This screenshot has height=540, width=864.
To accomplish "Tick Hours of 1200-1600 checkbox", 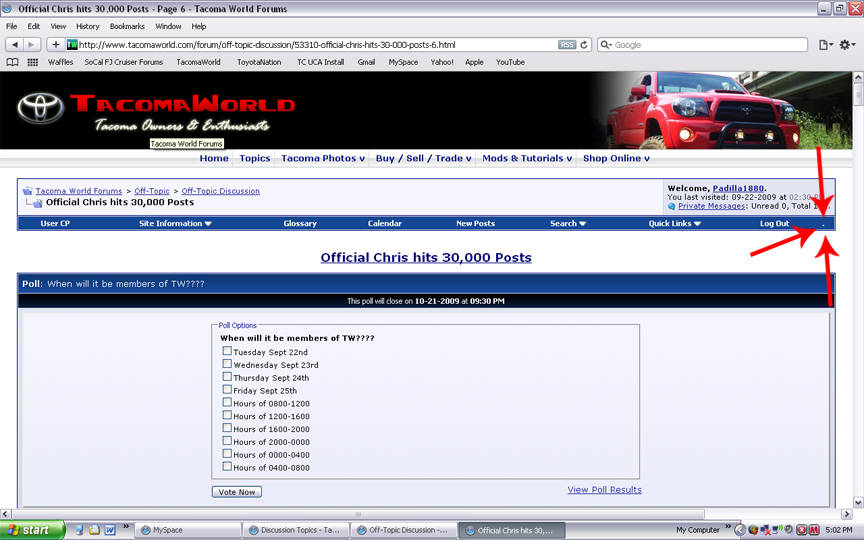I will pos(227,415).
